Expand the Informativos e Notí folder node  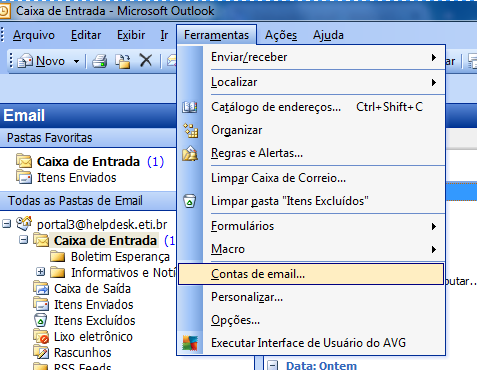click(40, 272)
